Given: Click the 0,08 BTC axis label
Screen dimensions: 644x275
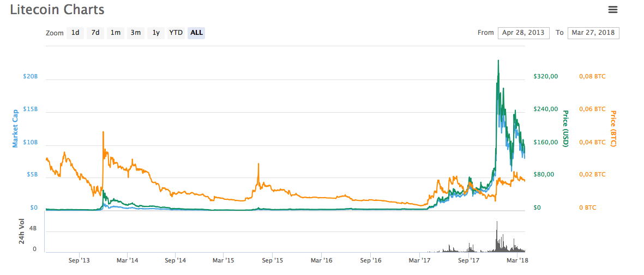Looking at the screenshot, I should 592,77.
